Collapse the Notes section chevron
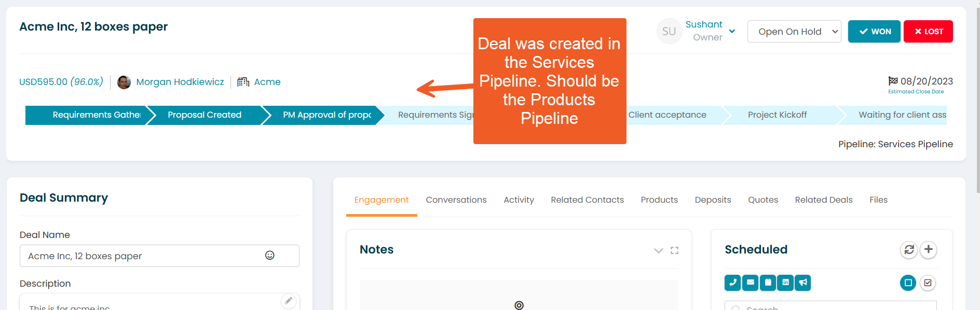Screen dimensions: 980x310 (x=658, y=250)
